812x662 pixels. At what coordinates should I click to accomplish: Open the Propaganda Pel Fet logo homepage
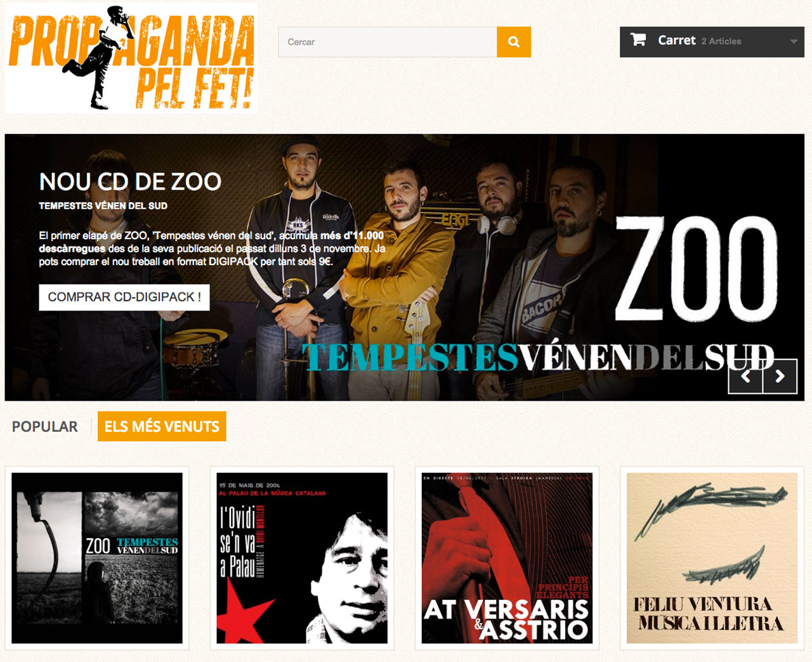pyautogui.click(x=131, y=58)
